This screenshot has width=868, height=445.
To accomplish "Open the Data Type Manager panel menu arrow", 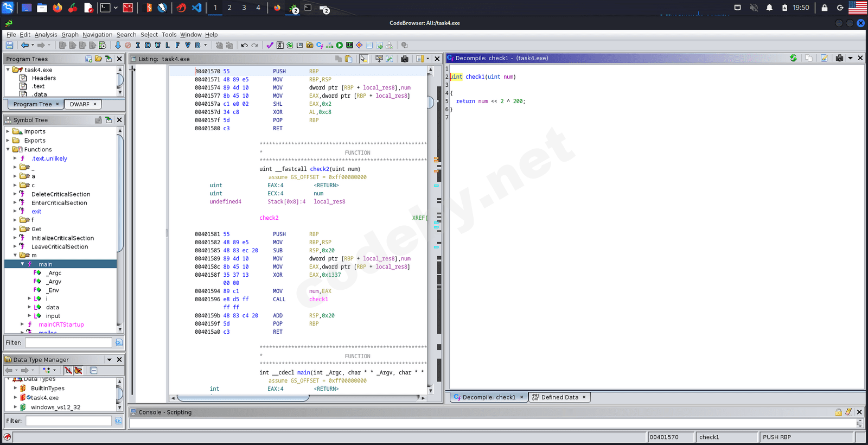I will point(109,360).
